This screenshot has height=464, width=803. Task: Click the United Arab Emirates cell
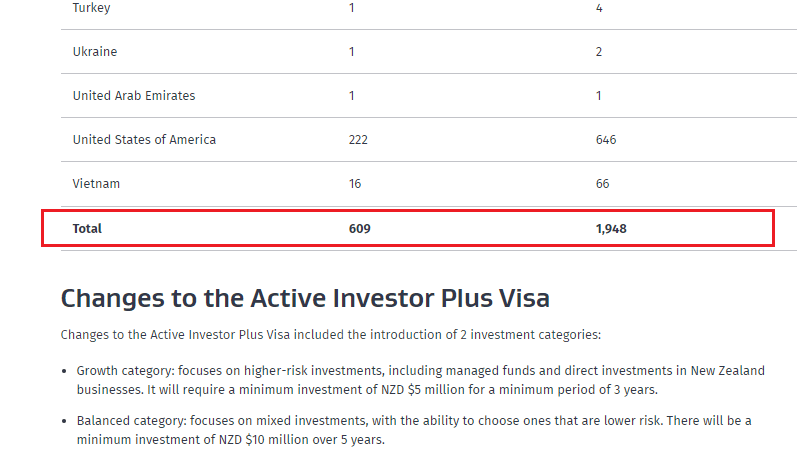click(134, 96)
